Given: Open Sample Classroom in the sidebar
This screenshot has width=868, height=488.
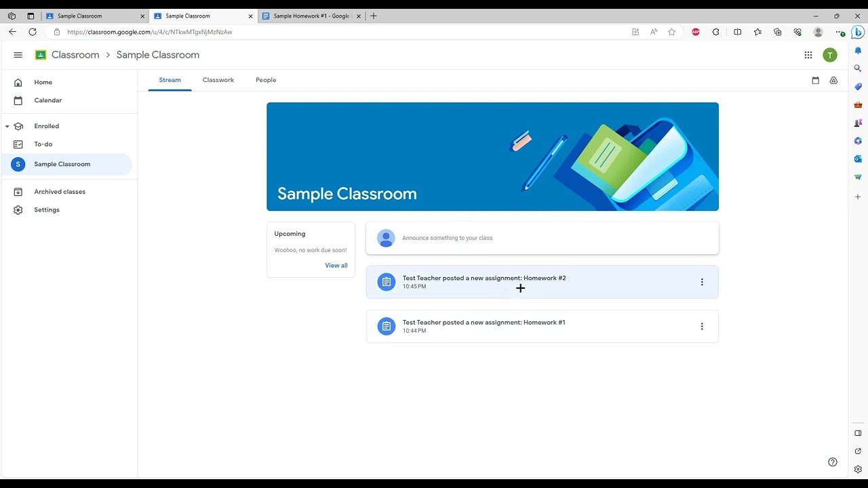Looking at the screenshot, I should 66,164.
